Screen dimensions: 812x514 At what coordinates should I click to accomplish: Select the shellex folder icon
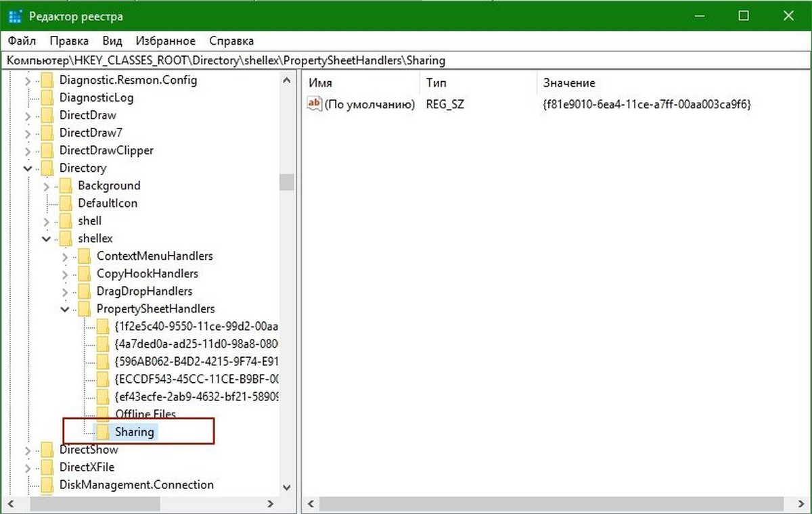(x=66, y=238)
